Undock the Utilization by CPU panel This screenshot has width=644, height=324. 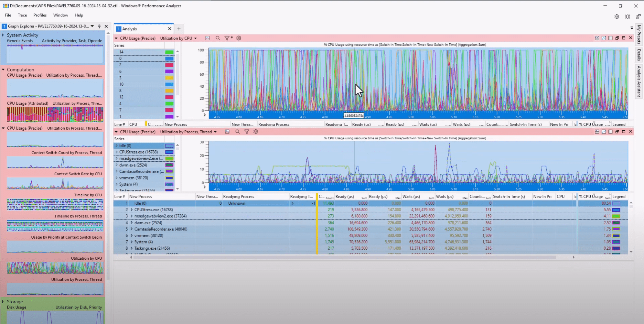pyautogui.click(x=617, y=38)
